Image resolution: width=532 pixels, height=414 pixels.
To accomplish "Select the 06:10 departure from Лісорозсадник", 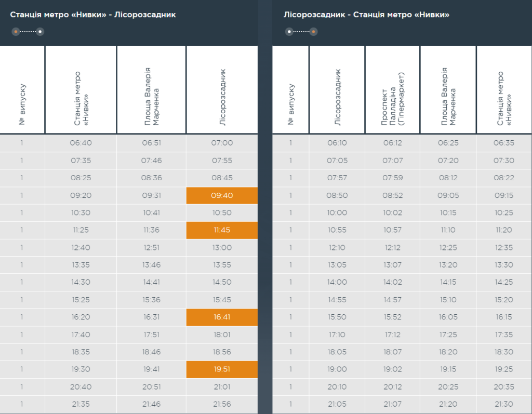I will point(337,143).
